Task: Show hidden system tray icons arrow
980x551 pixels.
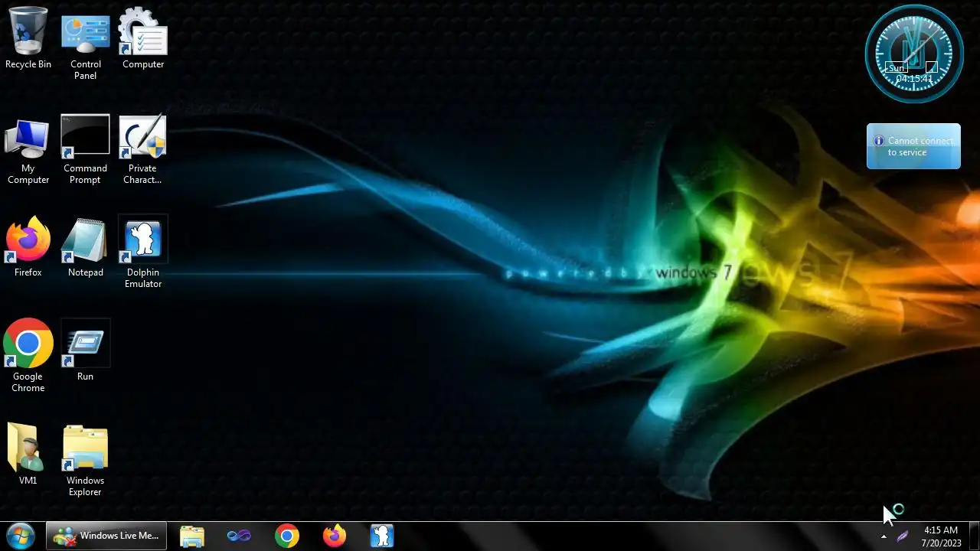Action: pos(884,536)
